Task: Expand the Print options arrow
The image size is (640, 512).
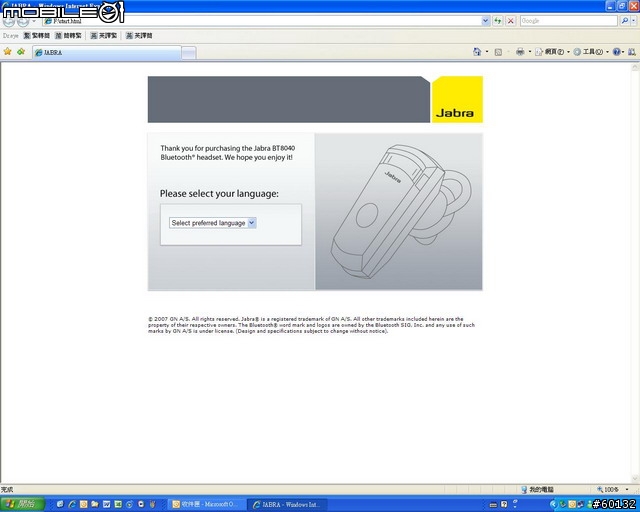Action: [529, 52]
